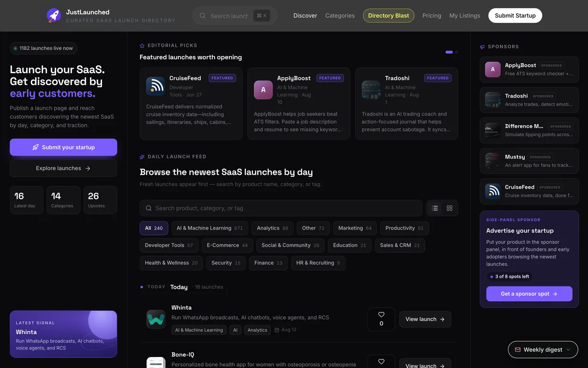The image size is (588, 368).
Task: Click Whinta's AI tag
Action: 235,330
